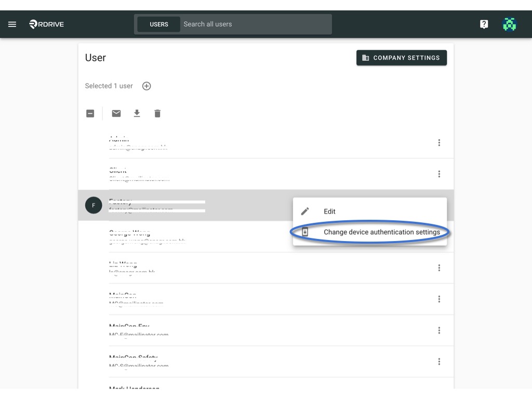Click the envelope email icon
Viewport: 532px width, 399px height.
coord(116,113)
